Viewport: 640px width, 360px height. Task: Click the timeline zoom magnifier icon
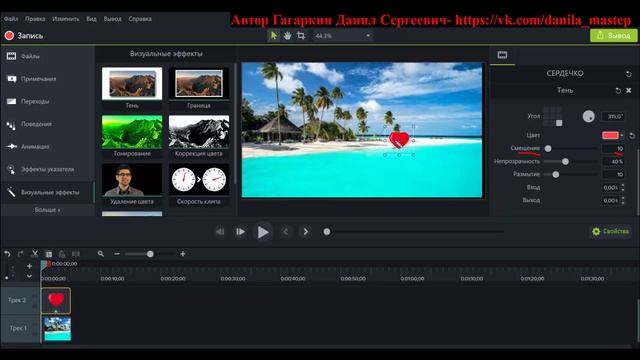pos(101,254)
